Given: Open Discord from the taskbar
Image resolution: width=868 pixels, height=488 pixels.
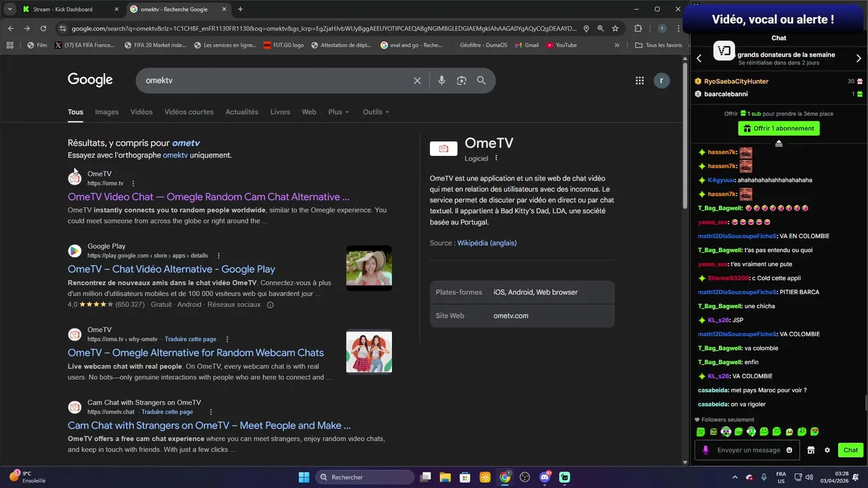Looking at the screenshot, I should click(x=545, y=477).
